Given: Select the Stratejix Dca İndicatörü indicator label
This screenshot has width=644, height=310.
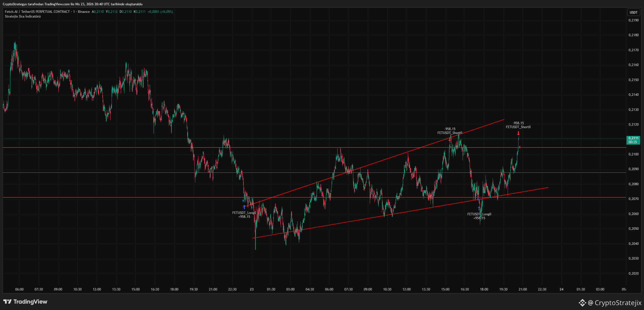Looking at the screenshot, I should pos(23,16).
